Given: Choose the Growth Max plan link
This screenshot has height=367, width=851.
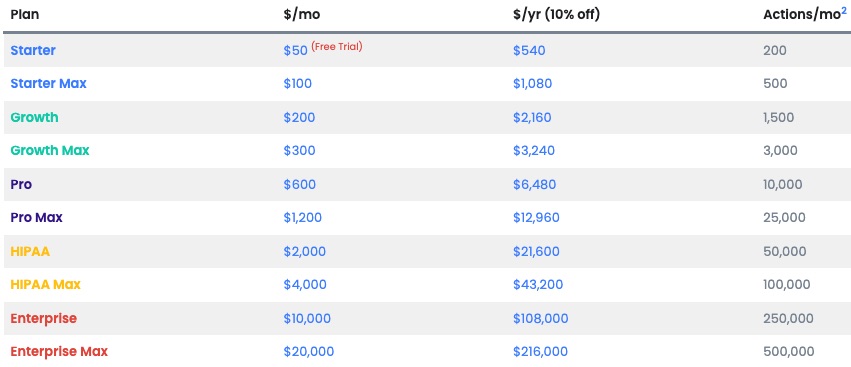Looking at the screenshot, I should (50, 150).
